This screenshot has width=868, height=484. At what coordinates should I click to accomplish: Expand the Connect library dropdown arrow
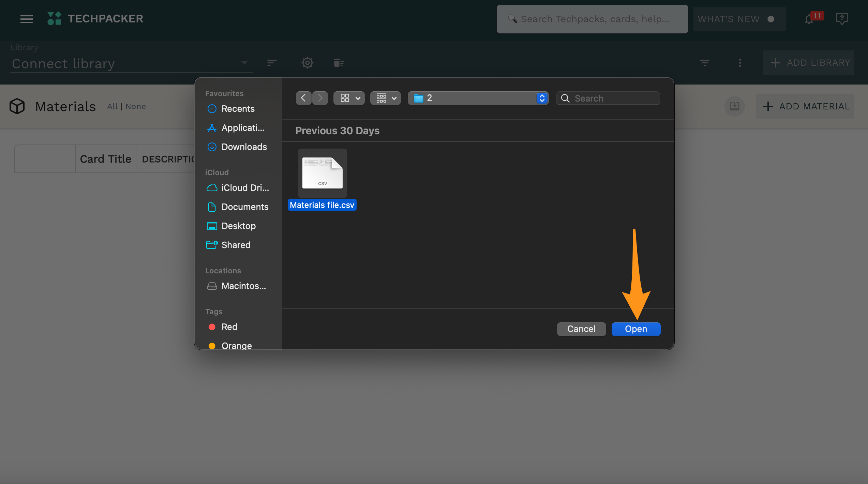[x=244, y=63]
